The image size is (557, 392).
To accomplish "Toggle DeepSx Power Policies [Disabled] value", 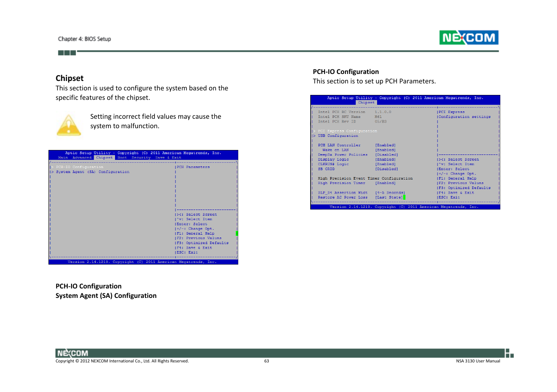I will click(x=387, y=155).
